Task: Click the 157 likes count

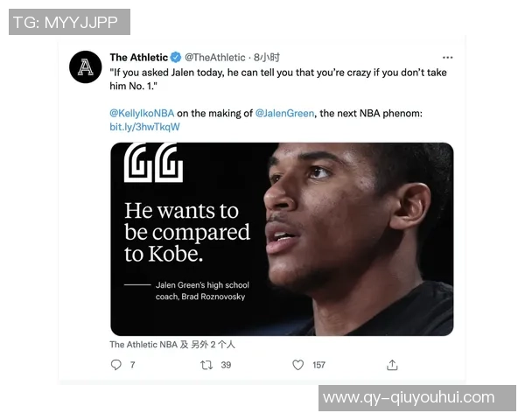Action: pyautogui.click(x=318, y=365)
